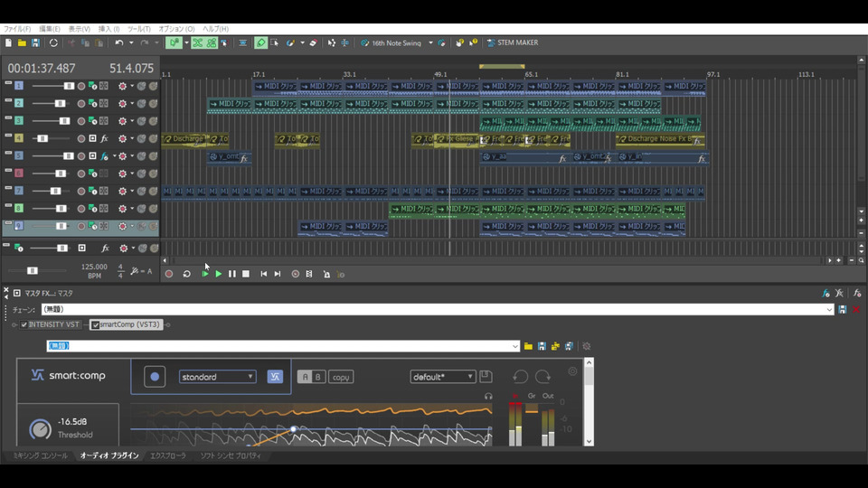Click the Record button in transport bar
The width and height of the screenshot is (868, 488).
tap(169, 274)
